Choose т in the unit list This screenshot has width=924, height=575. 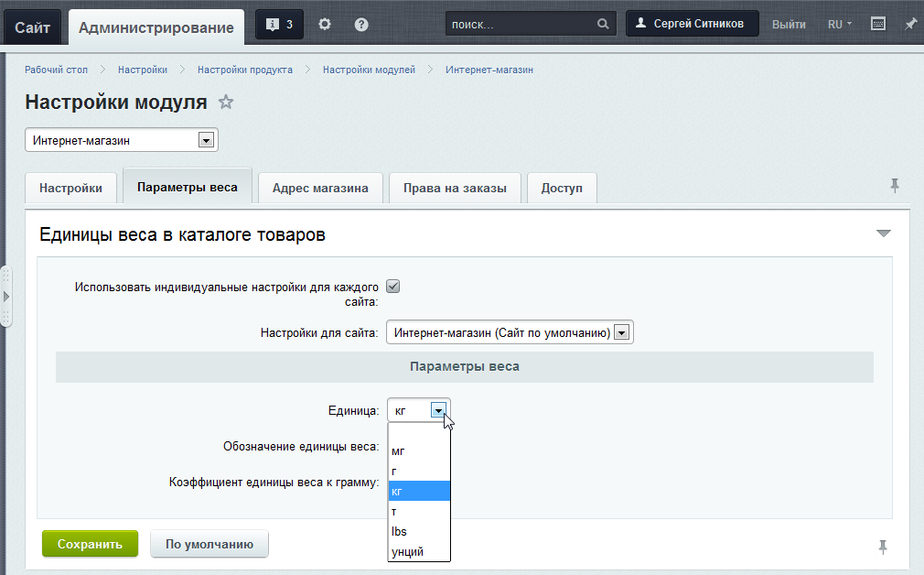[x=419, y=511]
